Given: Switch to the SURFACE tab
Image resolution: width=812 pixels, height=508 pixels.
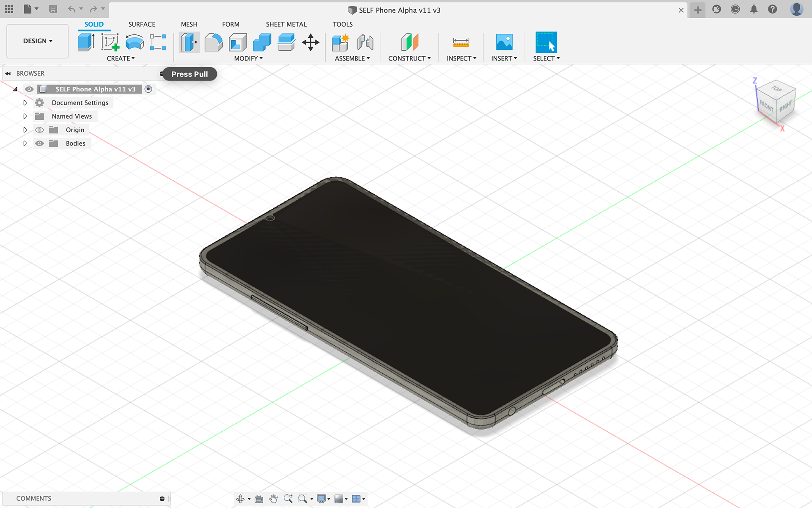Looking at the screenshot, I should [x=142, y=24].
